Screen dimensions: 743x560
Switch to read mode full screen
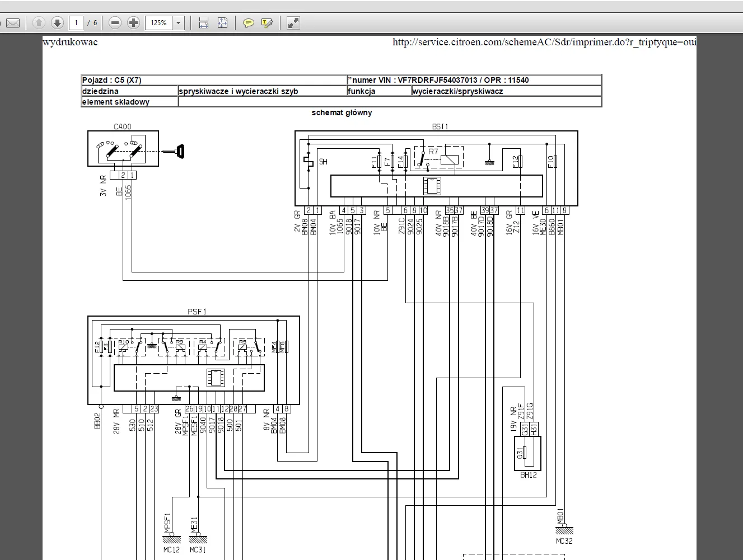coord(293,23)
